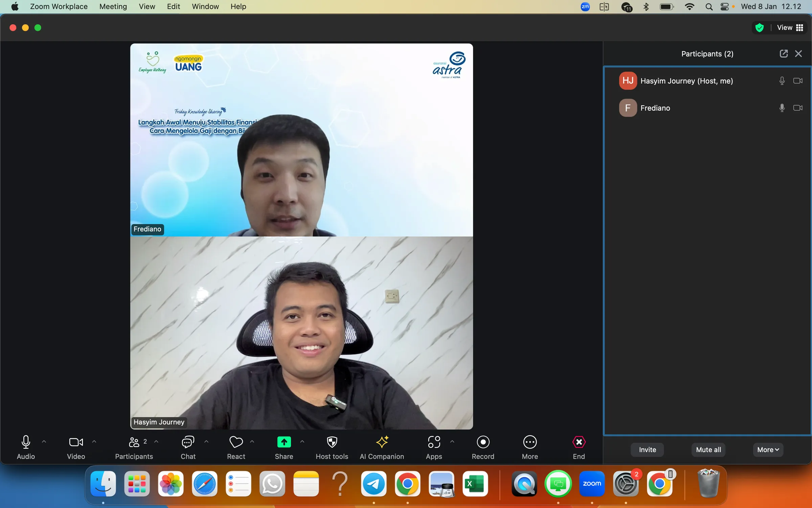Open the Chat panel
The width and height of the screenshot is (812, 508).
pos(188,442)
